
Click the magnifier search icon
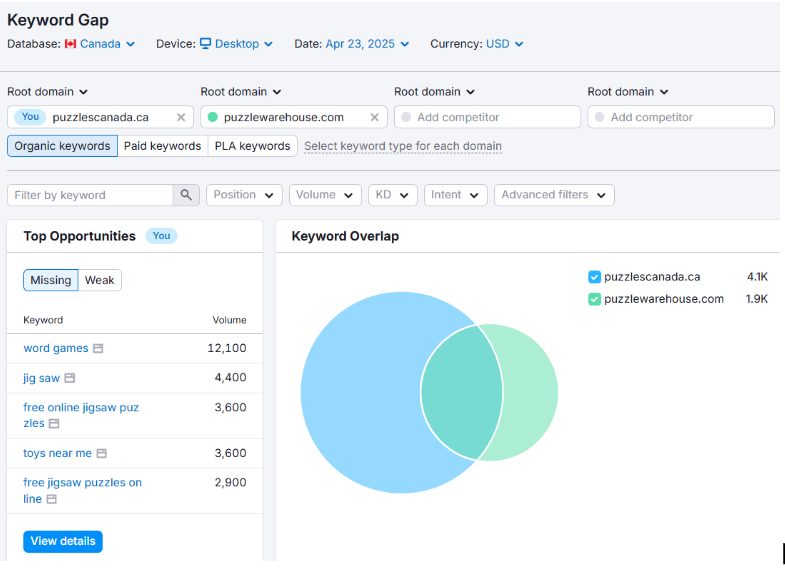(x=186, y=195)
